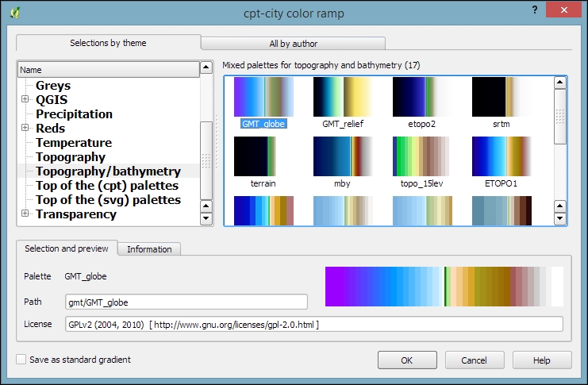Viewport: 588px width, 385px height.
Task: Select Temperature theme
Action: [x=74, y=142]
